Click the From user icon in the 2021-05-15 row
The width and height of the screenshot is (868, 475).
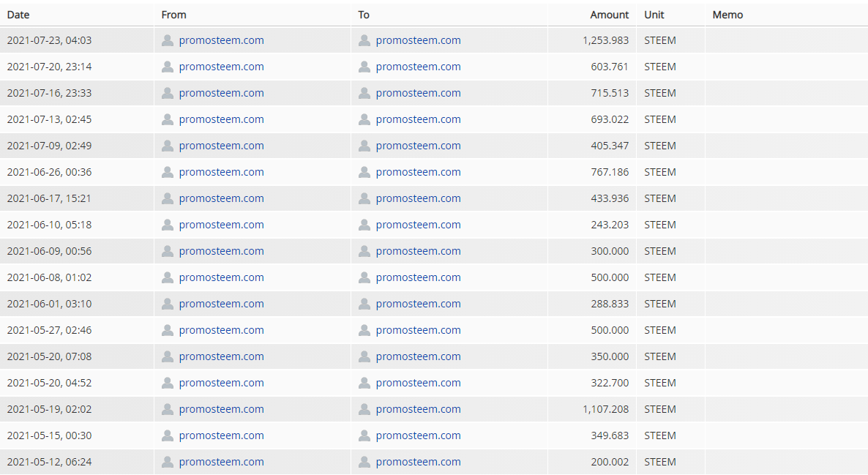[x=167, y=435]
